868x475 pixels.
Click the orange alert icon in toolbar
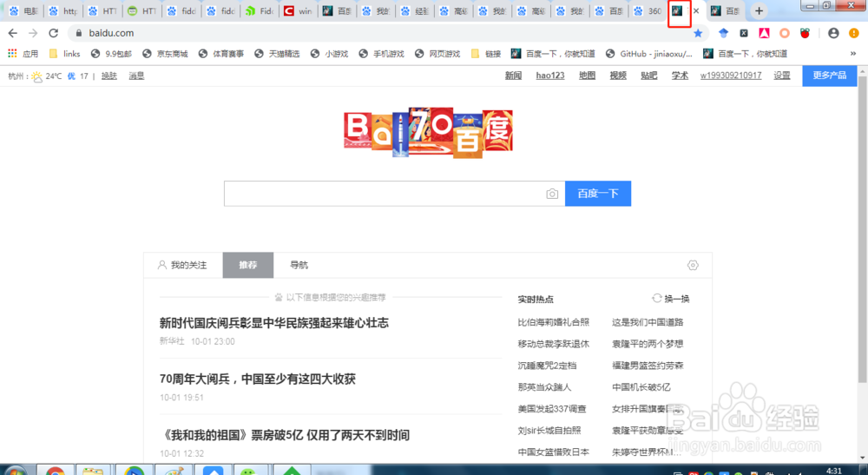[x=853, y=33]
